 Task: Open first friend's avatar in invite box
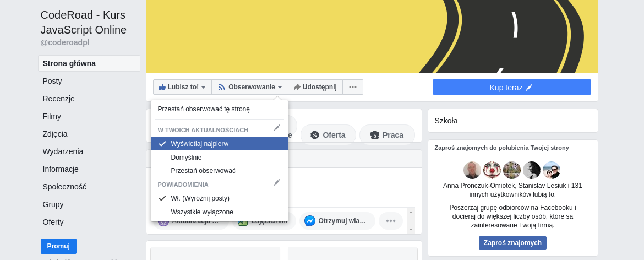472,170
